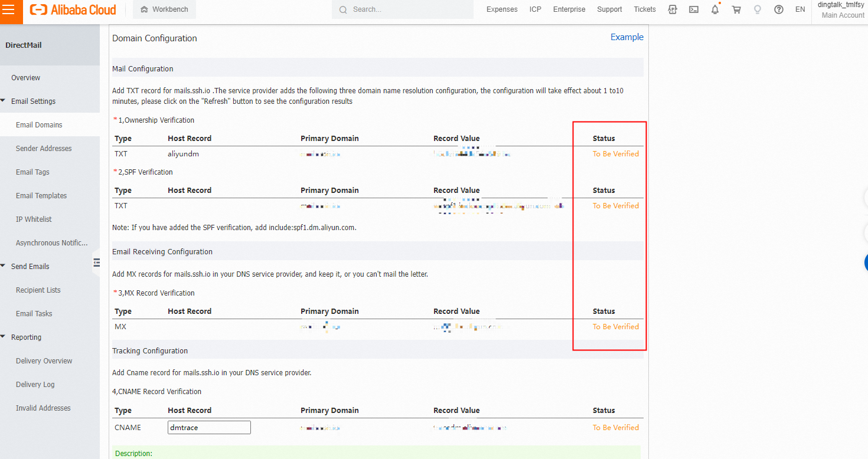Viewport: 868px width, 459px height.
Task: Go to DirectMail Overview
Action: pyautogui.click(x=26, y=78)
